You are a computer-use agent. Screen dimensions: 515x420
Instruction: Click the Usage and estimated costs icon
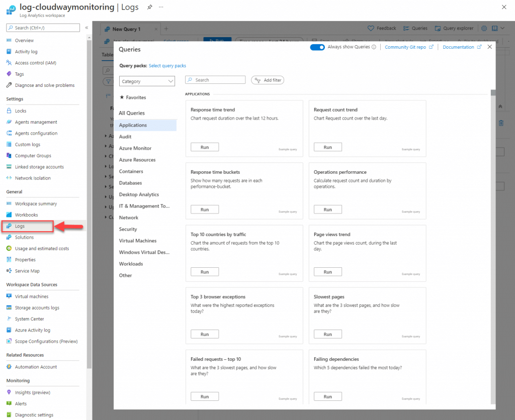pos(9,248)
